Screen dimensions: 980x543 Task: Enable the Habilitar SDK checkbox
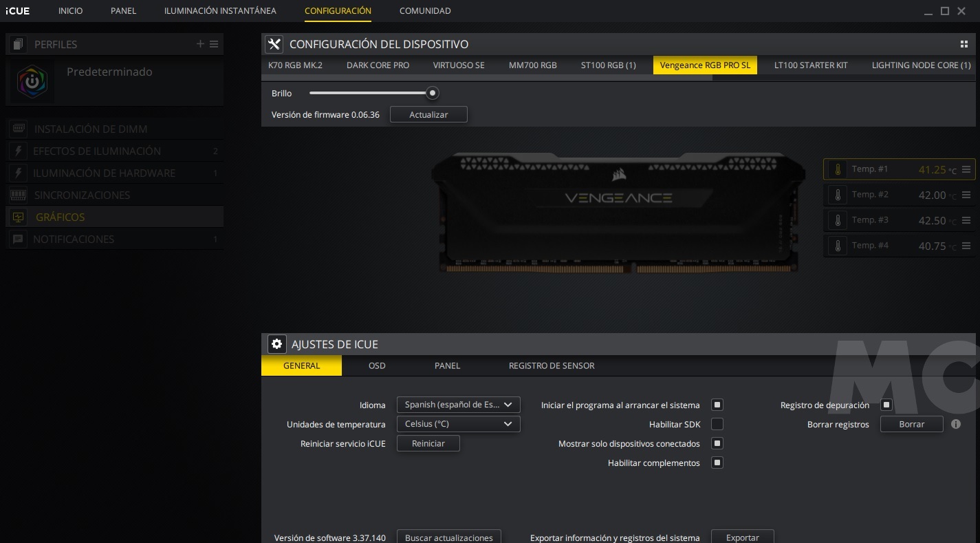click(717, 424)
